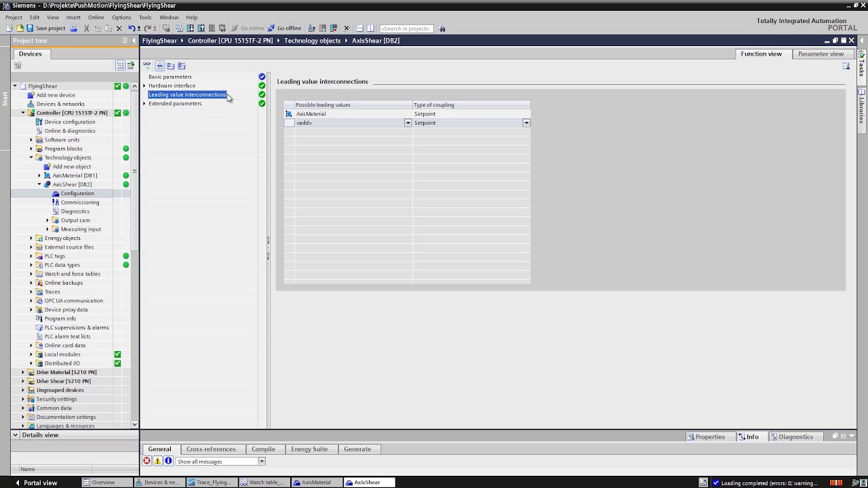
Task: Click the green arrow icon in project tree header
Action: [x=130, y=66]
